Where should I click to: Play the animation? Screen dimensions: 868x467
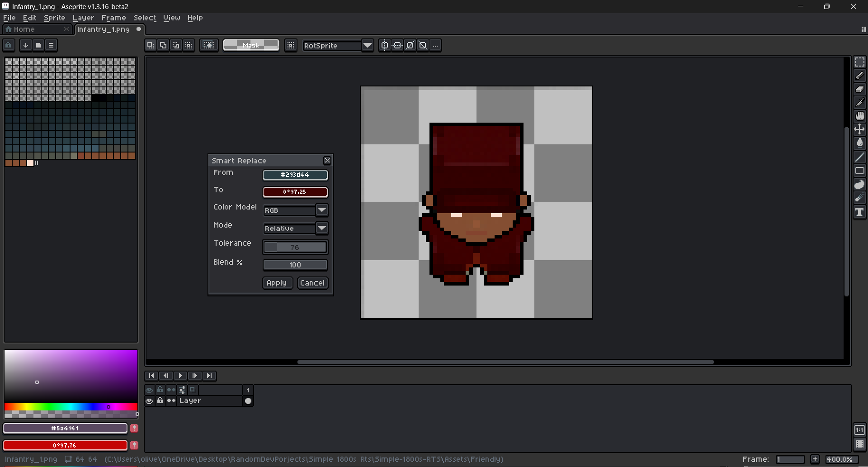coord(180,376)
